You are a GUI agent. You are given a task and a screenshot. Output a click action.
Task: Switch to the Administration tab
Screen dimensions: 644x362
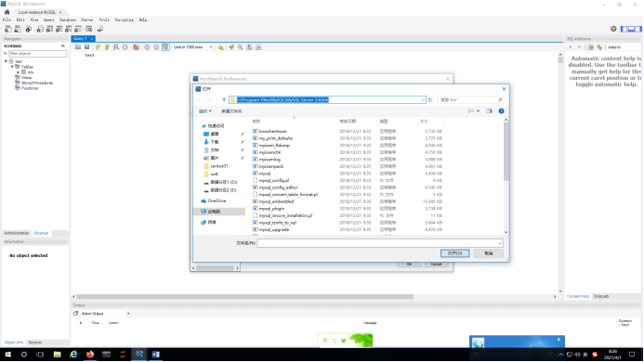point(17,233)
